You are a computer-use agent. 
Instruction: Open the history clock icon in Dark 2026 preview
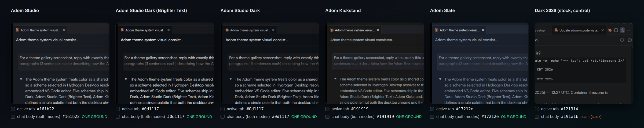pyautogui.click(x=622, y=40)
